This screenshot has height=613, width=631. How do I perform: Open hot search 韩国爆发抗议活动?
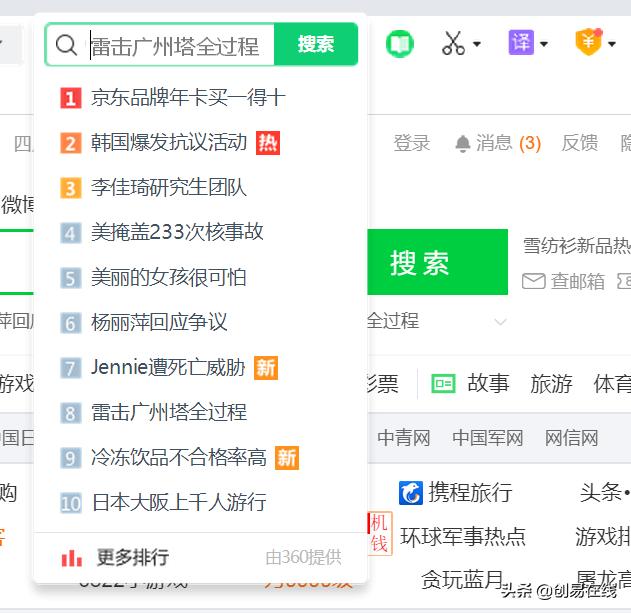tap(169, 142)
